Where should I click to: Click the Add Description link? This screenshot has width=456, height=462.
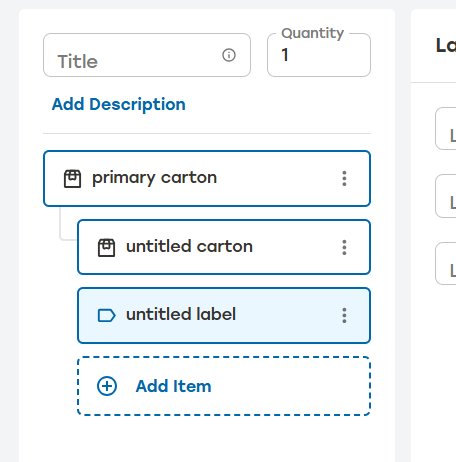(119, 104)
